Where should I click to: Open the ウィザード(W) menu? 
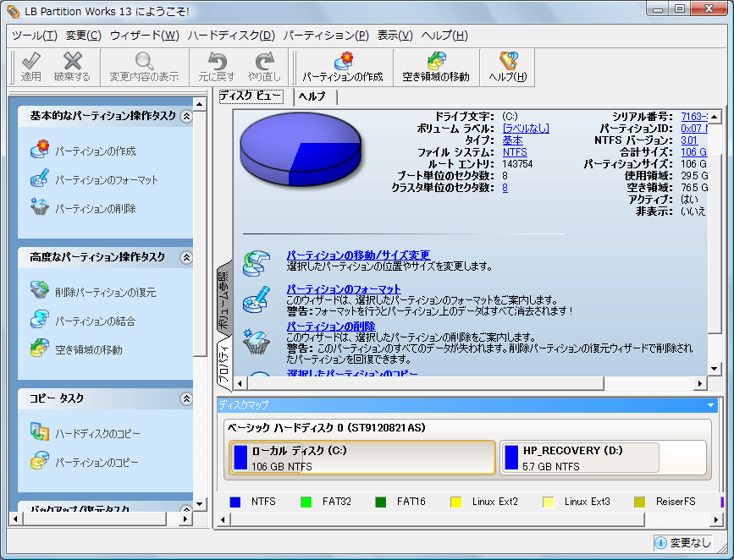coord(145,36)
